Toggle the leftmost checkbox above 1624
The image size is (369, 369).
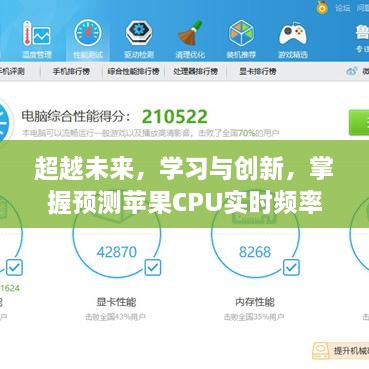pos(14,267)
